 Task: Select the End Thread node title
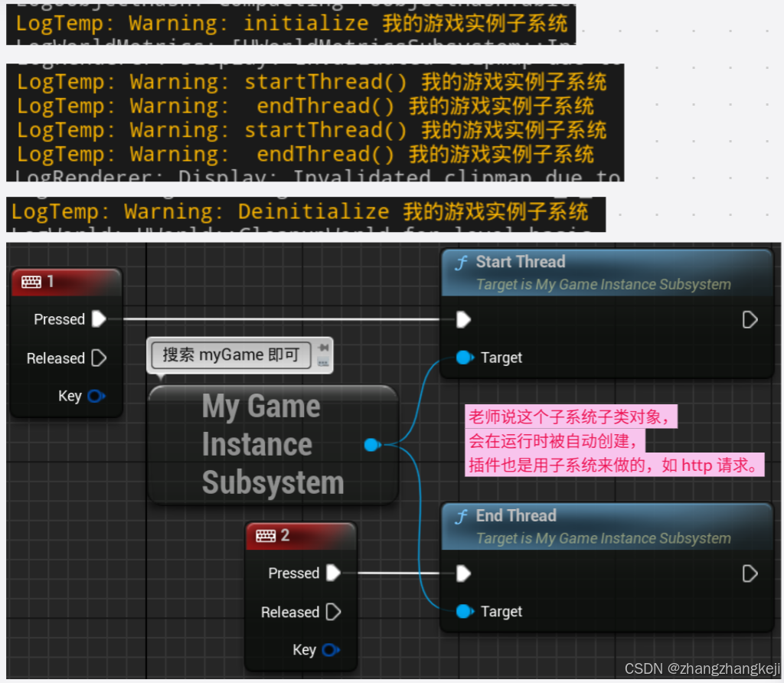pos(516,515)
